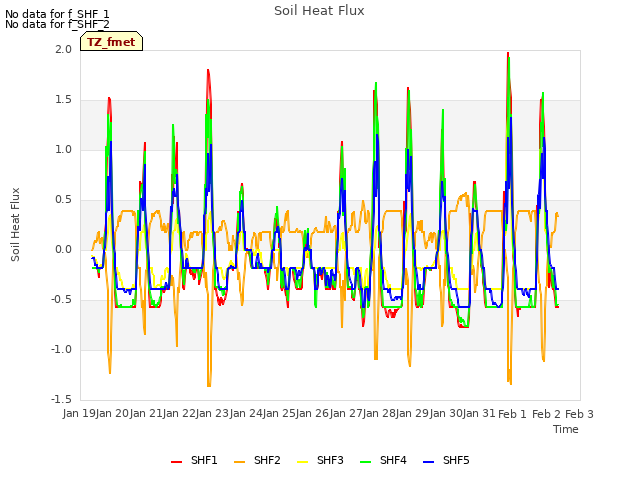Click the Time axis label
Viewport: 640px width, 480px height.
(x=566, y=429)
